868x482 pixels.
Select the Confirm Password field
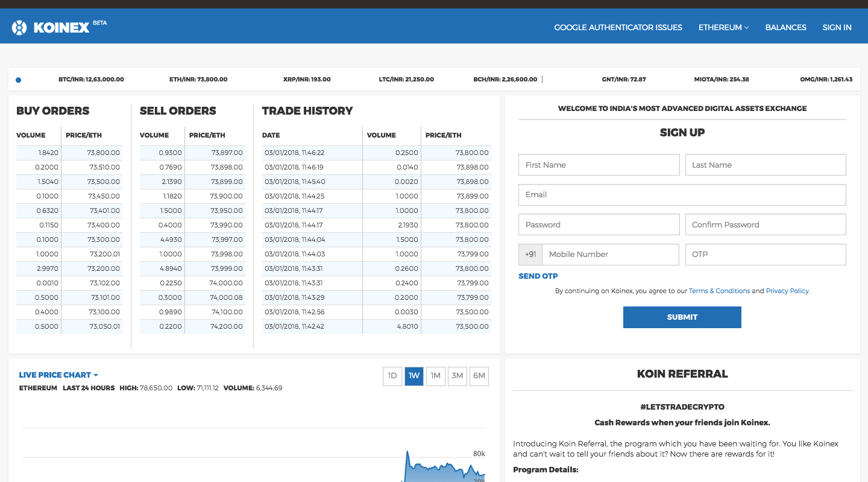coord(766,224)
